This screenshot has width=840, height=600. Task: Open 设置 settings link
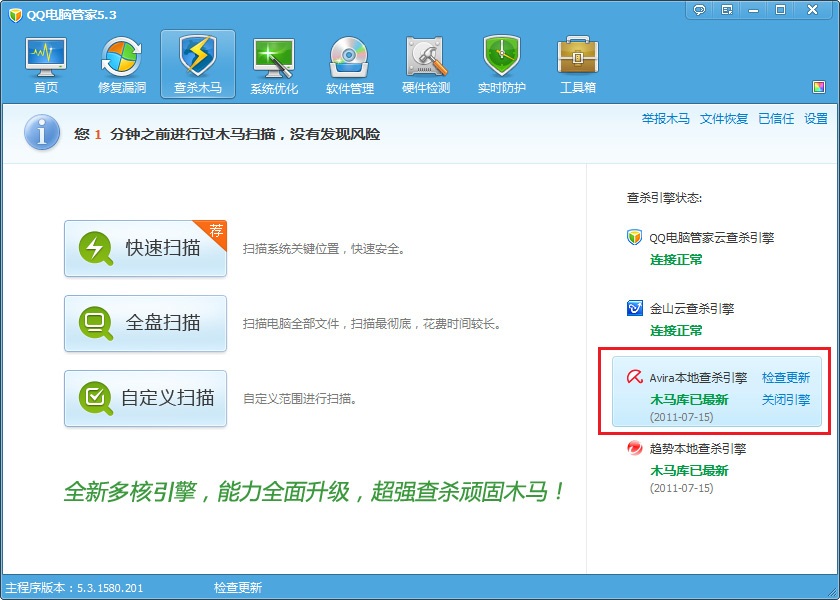pos(816,119)
